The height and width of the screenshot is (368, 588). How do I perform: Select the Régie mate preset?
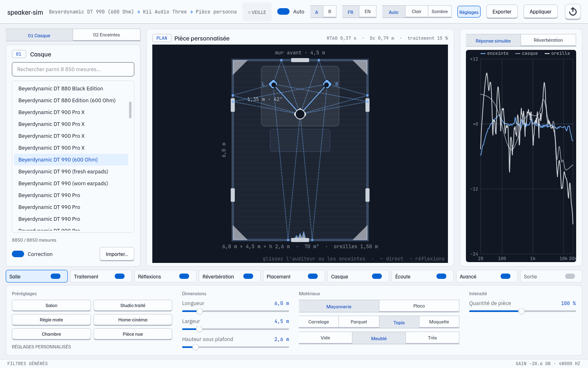51,320
